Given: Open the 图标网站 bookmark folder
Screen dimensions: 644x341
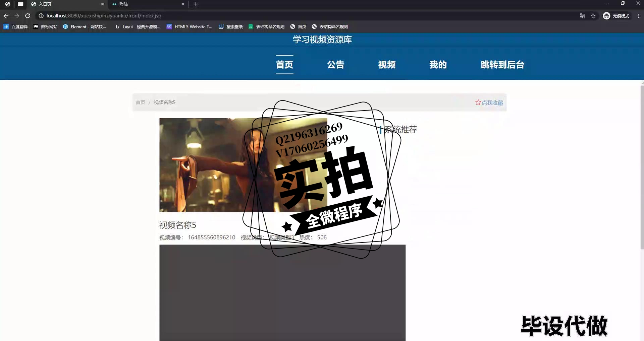Looking at the screenshot, I should pos(45,26).
